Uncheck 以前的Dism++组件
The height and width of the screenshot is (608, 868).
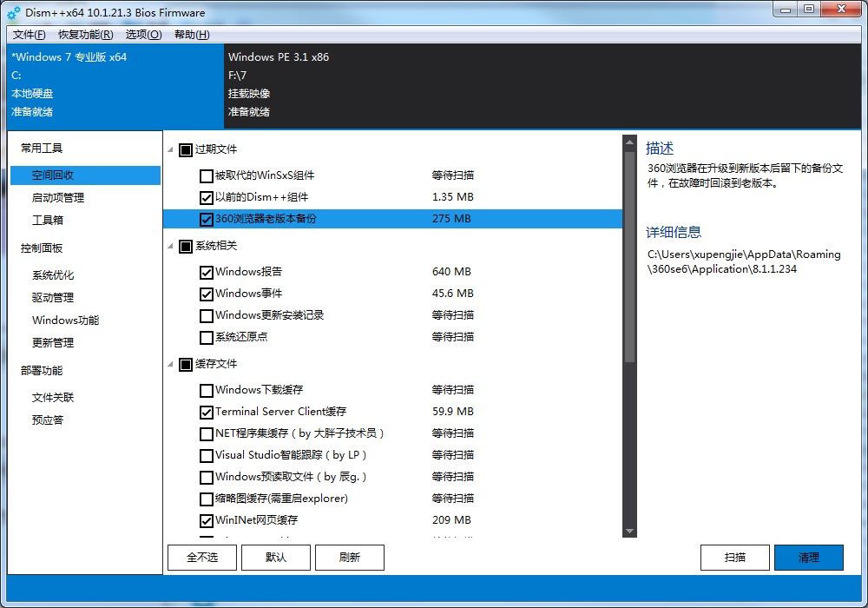tap(206, 197)
